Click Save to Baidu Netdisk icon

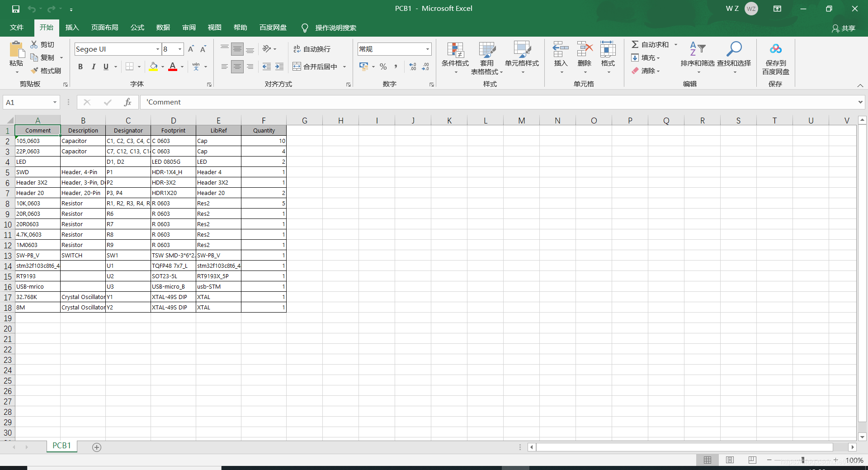click(776, 49)
